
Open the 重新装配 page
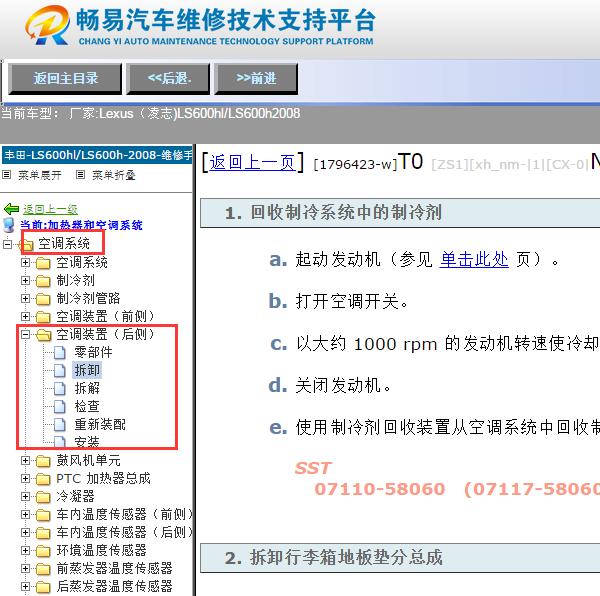click(100, 424)
